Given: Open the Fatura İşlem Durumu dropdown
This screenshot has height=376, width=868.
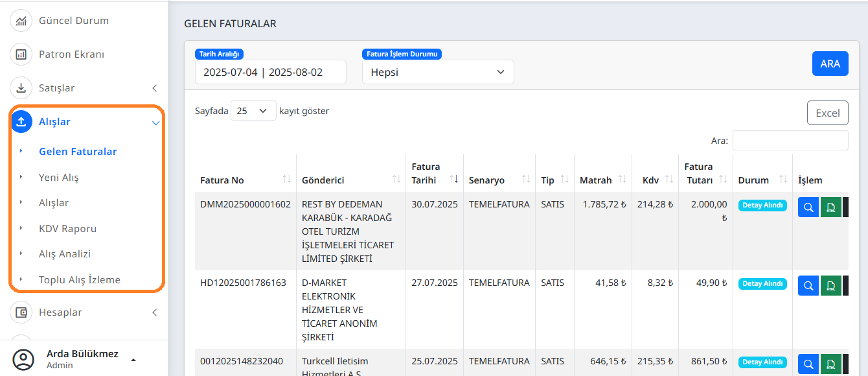Looking at the screenshot, I should click(x=438, y=71).
